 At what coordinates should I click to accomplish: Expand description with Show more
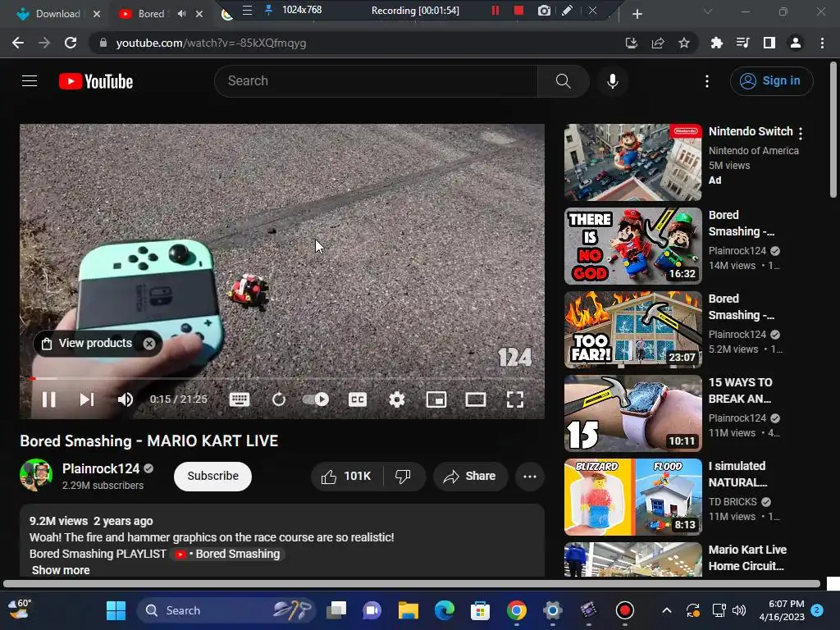tap(61, 570)
